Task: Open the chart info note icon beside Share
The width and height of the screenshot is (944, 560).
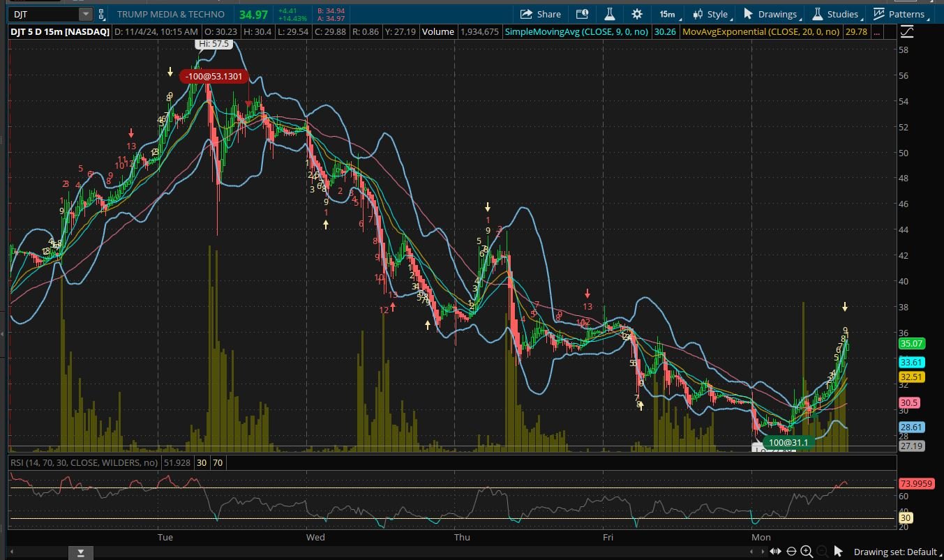Action: [x=581, y=13]
